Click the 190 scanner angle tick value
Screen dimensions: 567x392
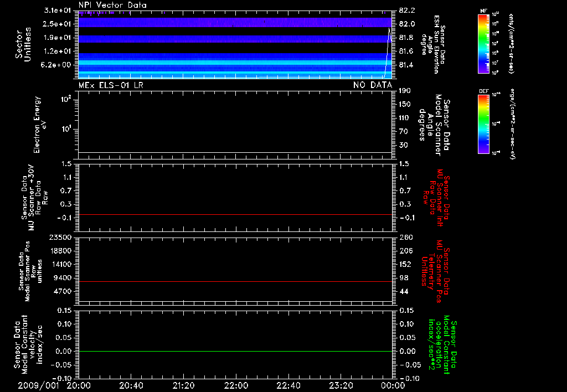(405, 90)
